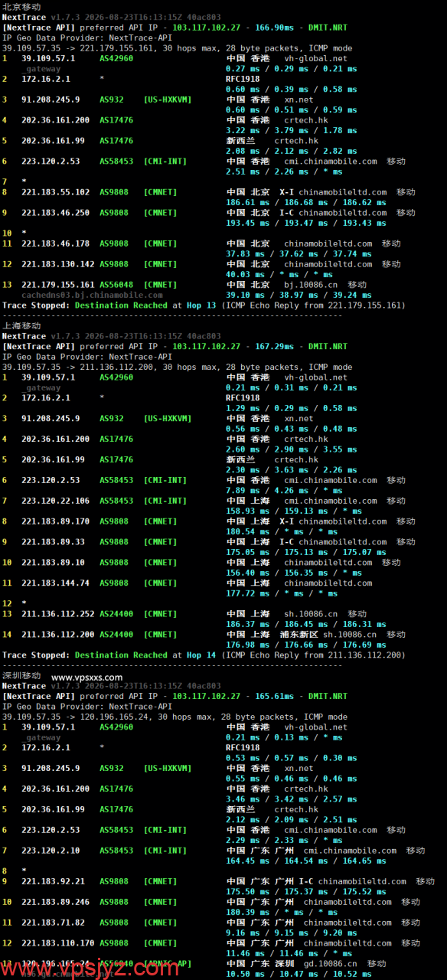Select hop IP '221.183.92.21'
Viewport: 447px width, 980px height.
coord(53,881)
